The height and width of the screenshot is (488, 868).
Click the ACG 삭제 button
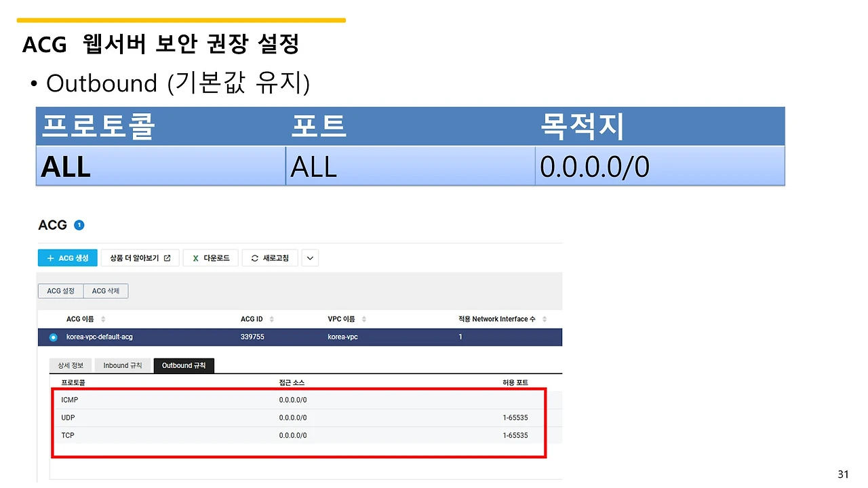pyautogui.click(x=106, y=291)
